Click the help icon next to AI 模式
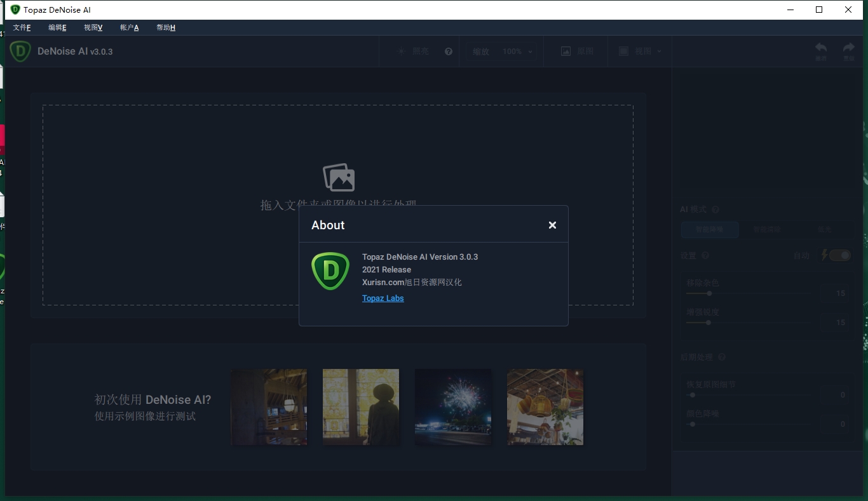This screenshot has height=501, width=868. pos(715,210)
